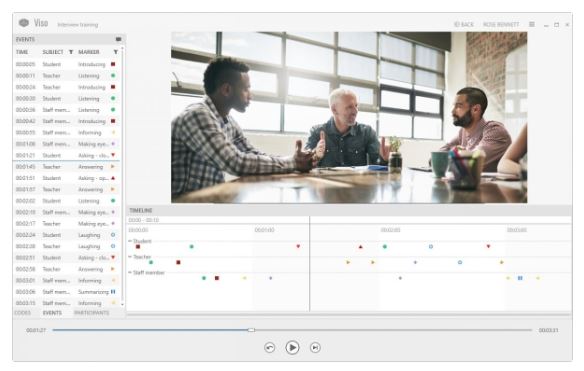This screenshot has width=584, height=371.
Task: Click purple diamond marker in Teacher timeline
Action: coord(415,262)
